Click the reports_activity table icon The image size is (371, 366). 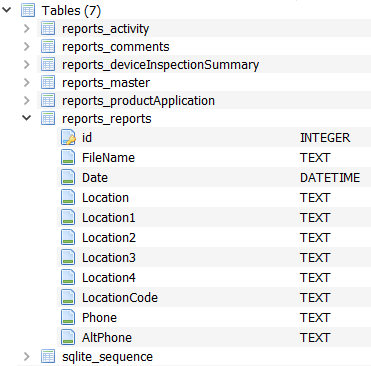[48, 29]
